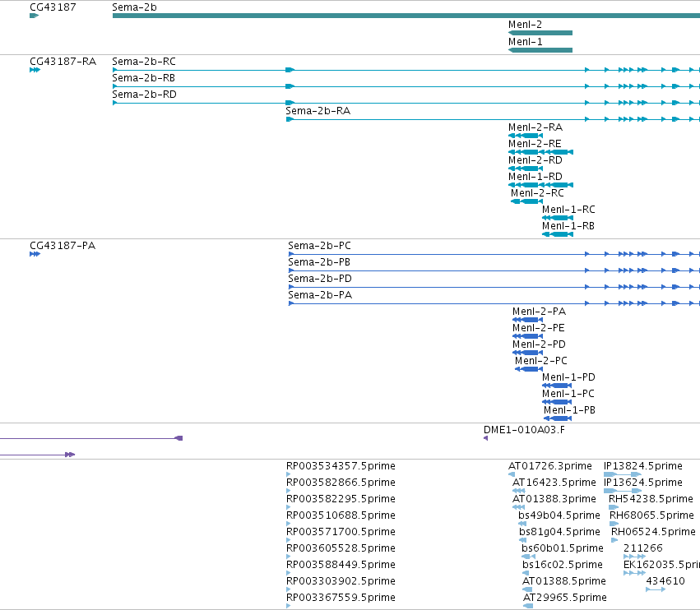700x610 pixels.
Task: Select RP003588449.5prime EST
Action: click(289, 573)
